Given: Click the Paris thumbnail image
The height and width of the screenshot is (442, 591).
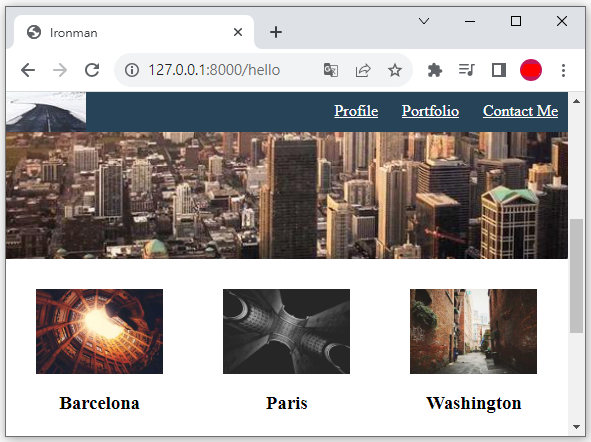Looking at the screenshot, I should (x=286, y=332).
